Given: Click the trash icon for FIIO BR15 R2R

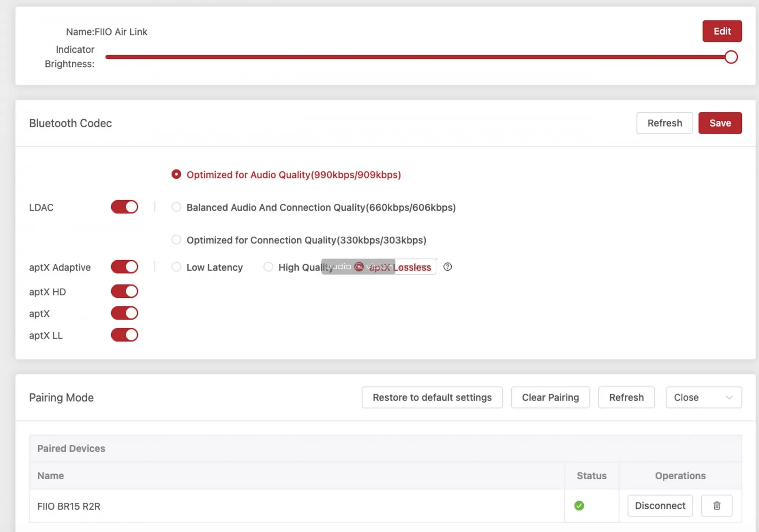Looking at the screenshot, I should (716, 505).
